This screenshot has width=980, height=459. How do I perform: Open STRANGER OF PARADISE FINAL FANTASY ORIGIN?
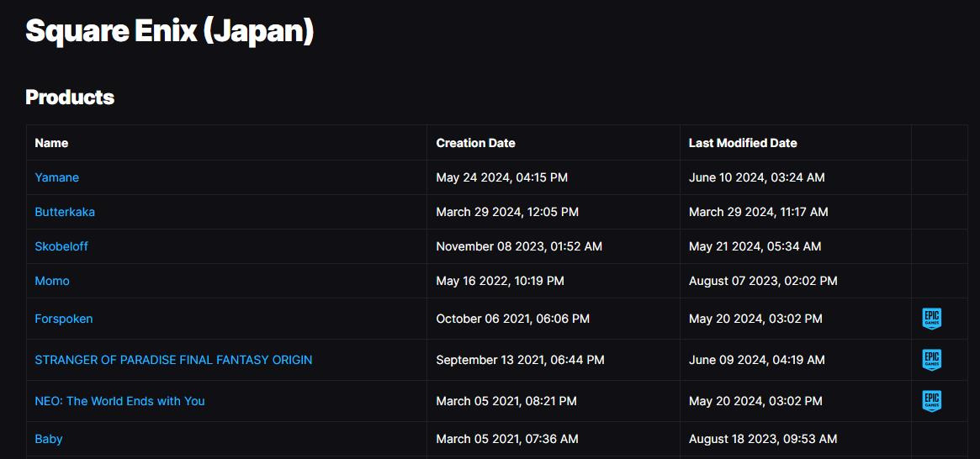[x=173, y=360]
